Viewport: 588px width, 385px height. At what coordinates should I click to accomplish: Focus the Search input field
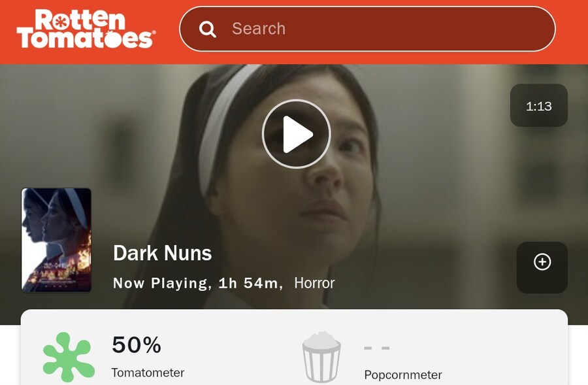tap(367, 29)
